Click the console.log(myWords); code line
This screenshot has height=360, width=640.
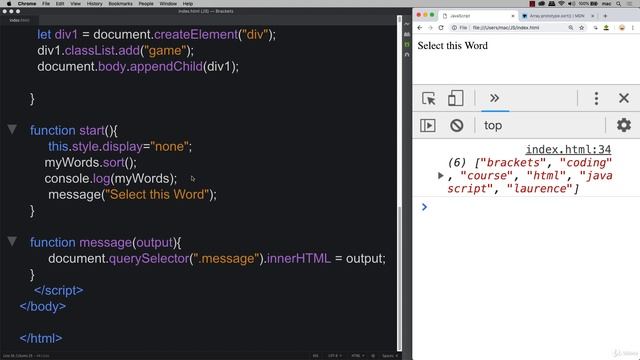coord(111,178)
